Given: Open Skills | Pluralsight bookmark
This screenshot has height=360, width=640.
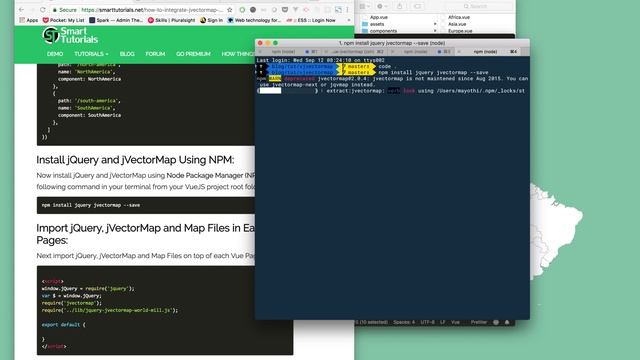Looking at the screenshot, I should tap(171, 20).
